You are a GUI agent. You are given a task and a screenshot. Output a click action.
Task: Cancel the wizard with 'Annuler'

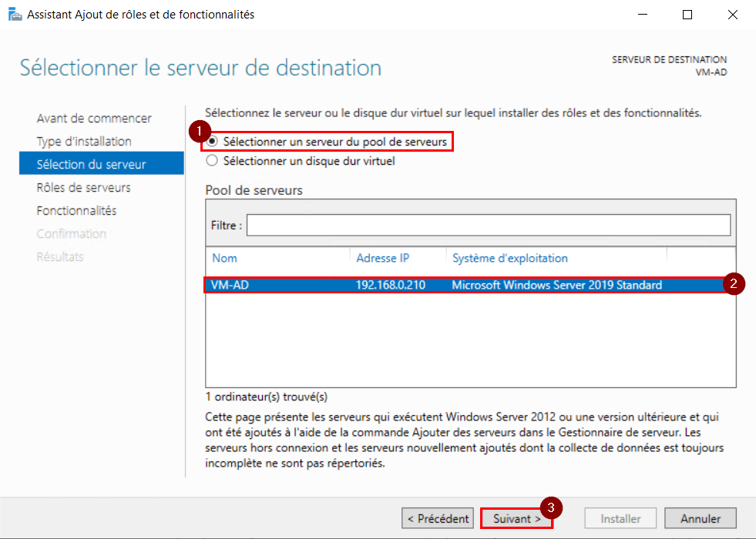(700, 518)
